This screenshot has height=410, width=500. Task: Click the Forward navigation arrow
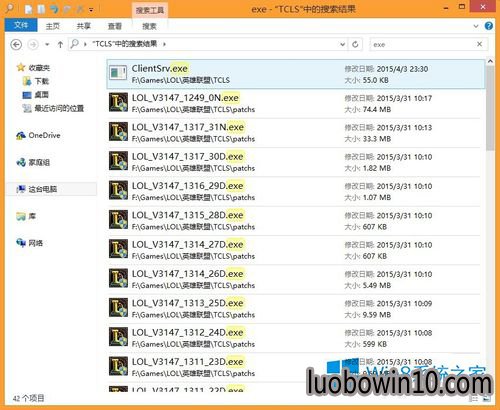33,44
